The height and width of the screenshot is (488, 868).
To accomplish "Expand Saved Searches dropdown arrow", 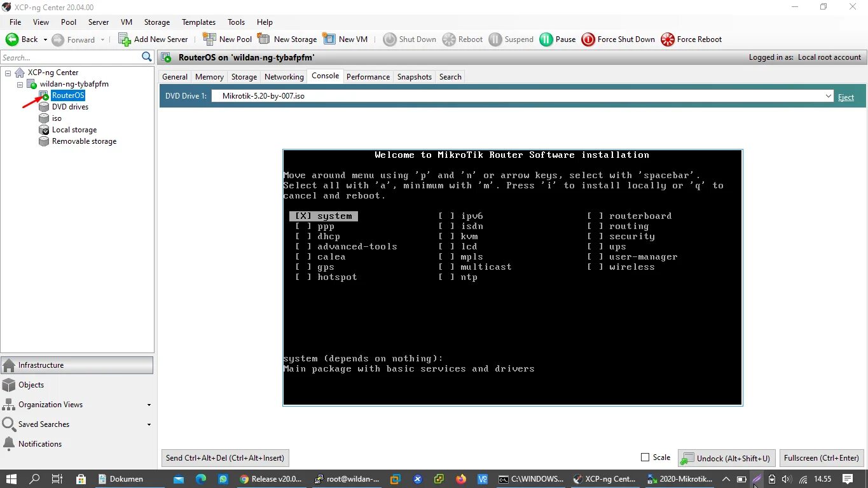I will [149, 424].
